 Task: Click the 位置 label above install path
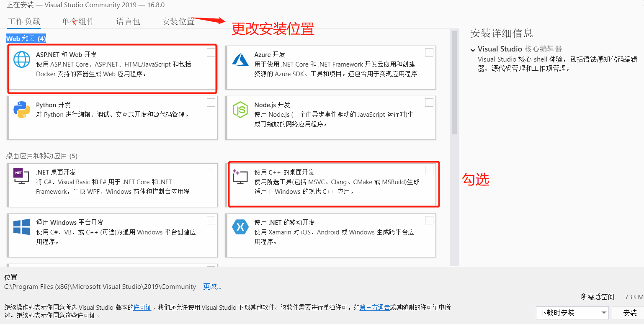11,277
